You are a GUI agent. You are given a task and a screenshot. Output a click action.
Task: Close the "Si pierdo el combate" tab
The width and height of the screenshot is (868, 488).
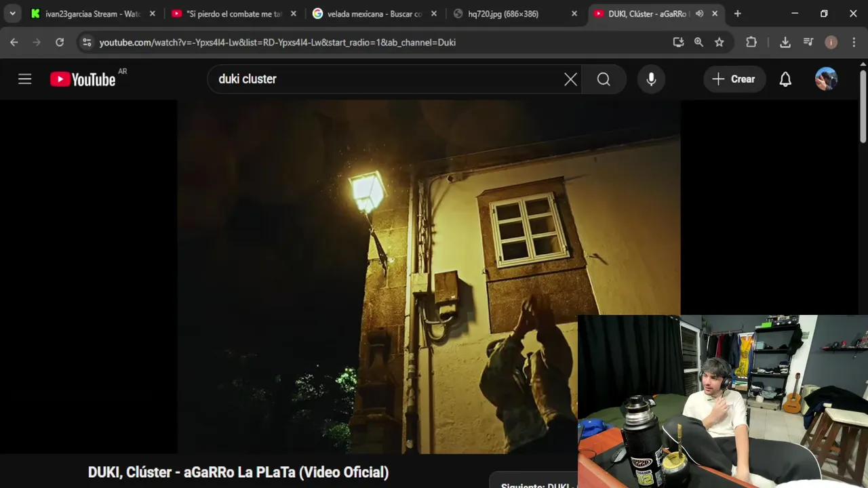(293, 14)
